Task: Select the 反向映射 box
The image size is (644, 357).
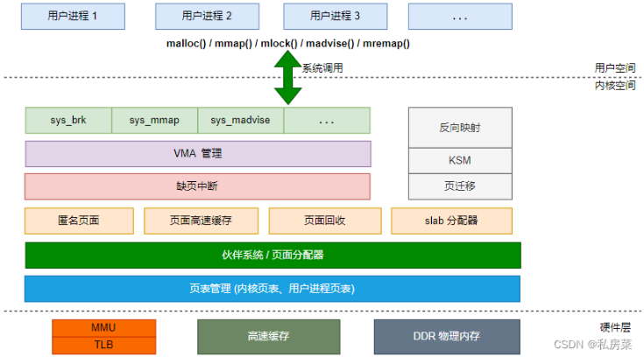Action: coord(460,128)
